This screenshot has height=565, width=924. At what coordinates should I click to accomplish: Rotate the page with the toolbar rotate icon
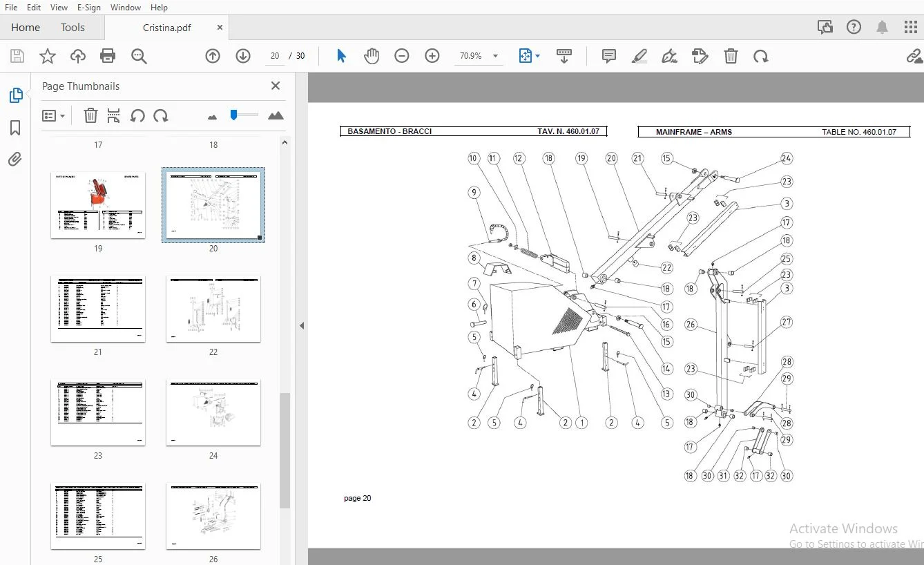[x=761, y=56]
